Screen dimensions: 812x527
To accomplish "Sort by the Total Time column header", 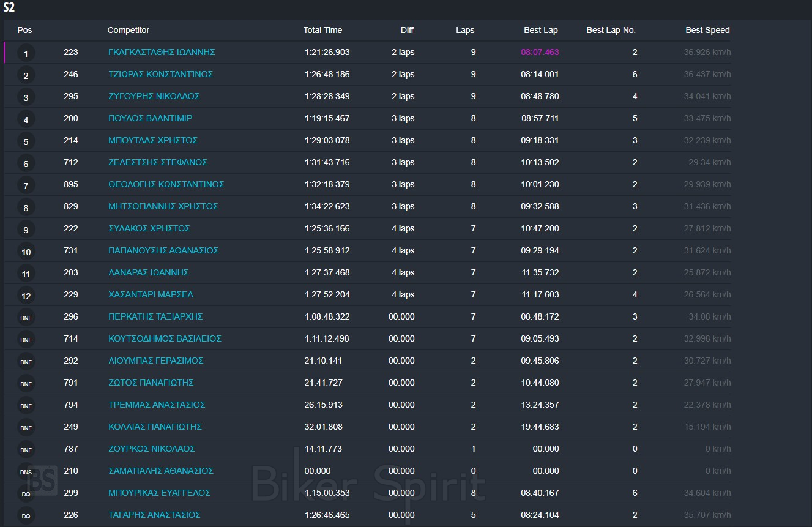I will click(322, 30).
